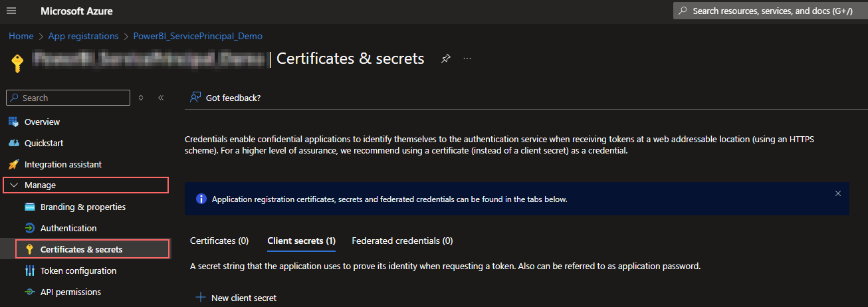Open App registrations breadcrumb
The height and width of the screenshot is (307, 868).
(83, 36)
